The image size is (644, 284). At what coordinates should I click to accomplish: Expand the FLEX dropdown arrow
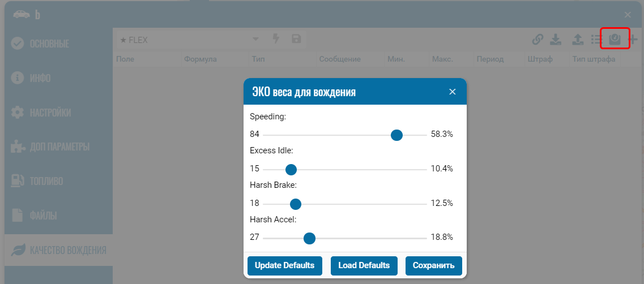[255, 40]
